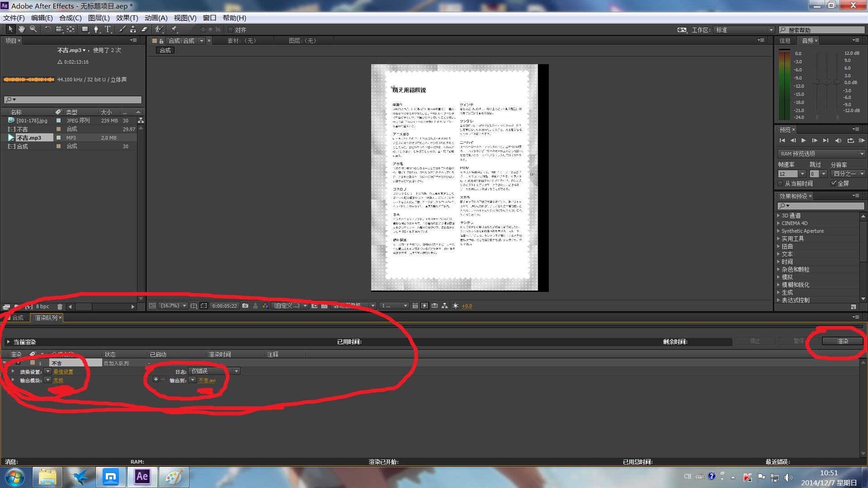Screen dimensions: 868x488
Task: Switch to the 合成 timeline tab
Action: [x=18, y=318]
